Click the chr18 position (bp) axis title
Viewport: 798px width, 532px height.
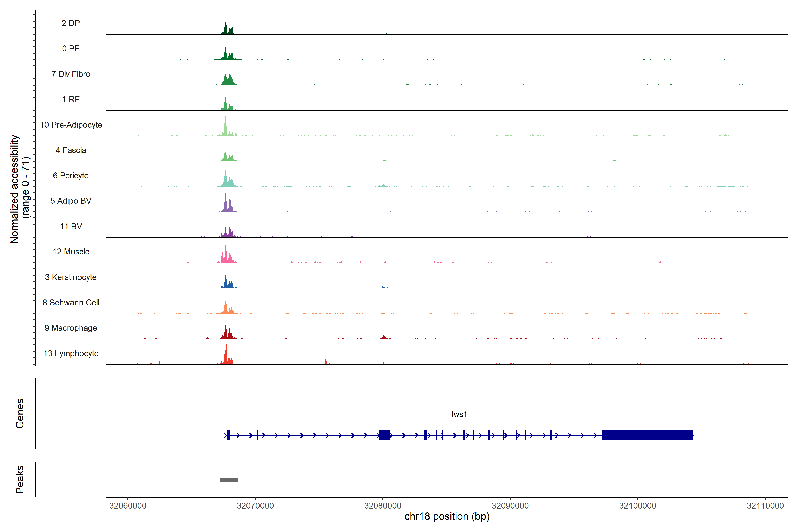447,516
